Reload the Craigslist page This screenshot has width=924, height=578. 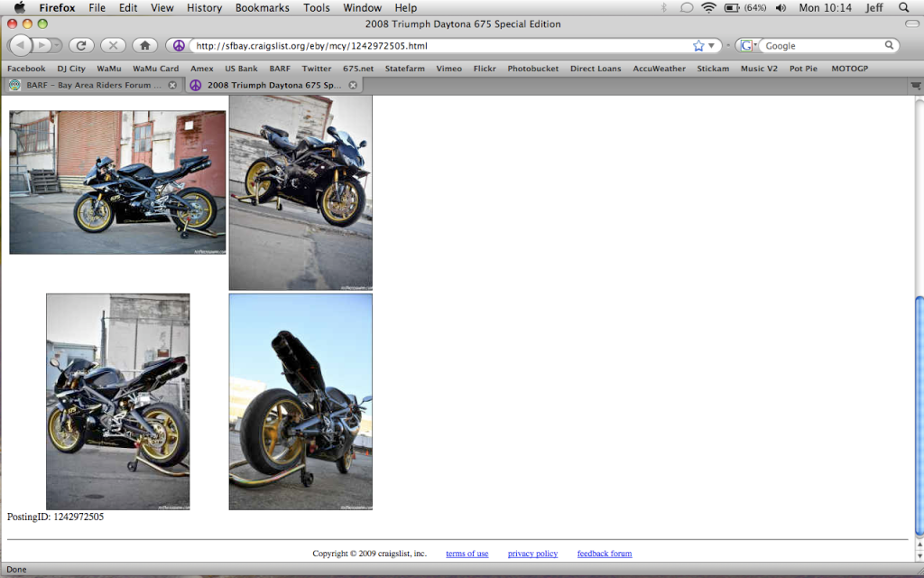pos(80,44)
